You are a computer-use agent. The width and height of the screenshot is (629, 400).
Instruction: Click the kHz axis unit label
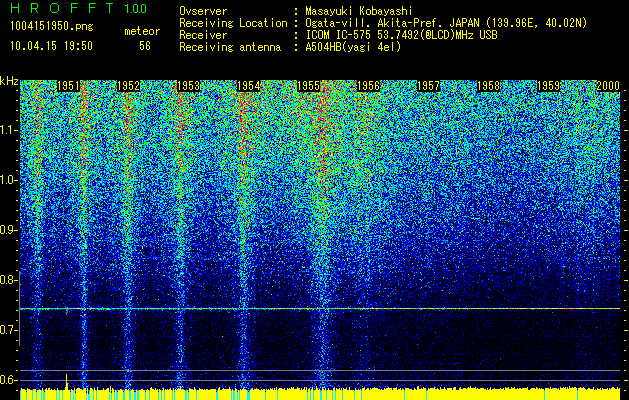9,81
